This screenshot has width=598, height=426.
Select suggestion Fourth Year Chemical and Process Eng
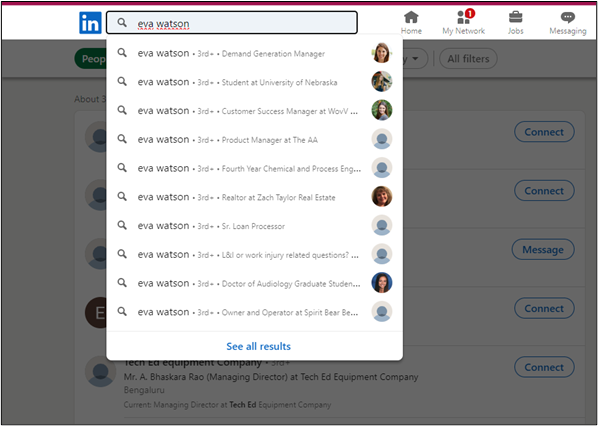pos(254,168)
